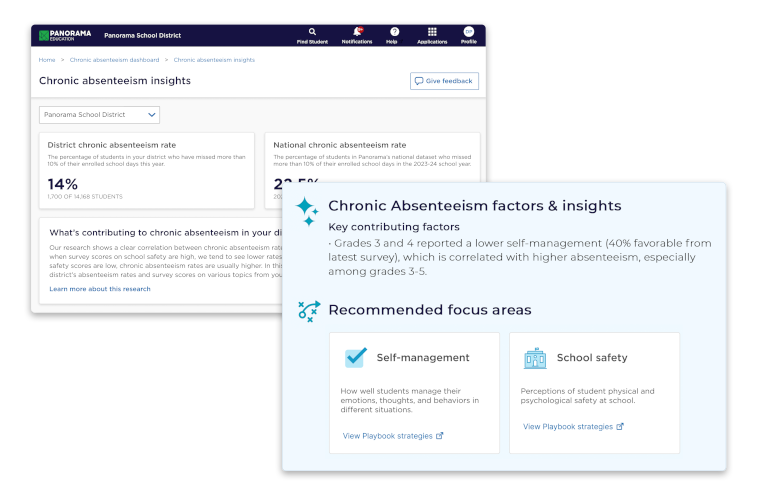Open the Applications grid icon
Viewport: 760px width, 500px height.
point(432,33)
